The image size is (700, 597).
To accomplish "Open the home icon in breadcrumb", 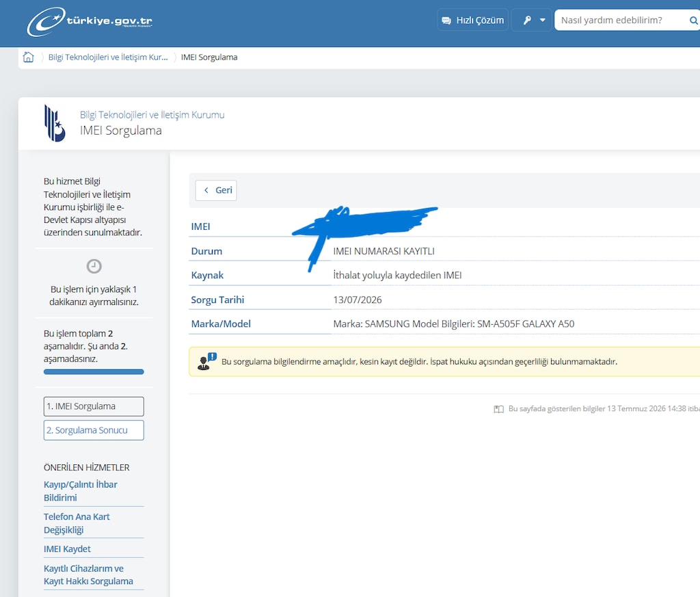I will 28,57.
